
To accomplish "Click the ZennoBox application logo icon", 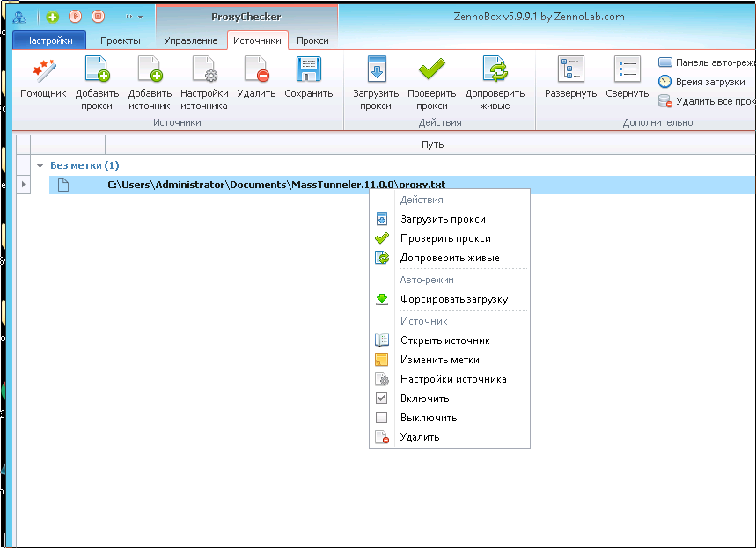I will pos(19,18).
